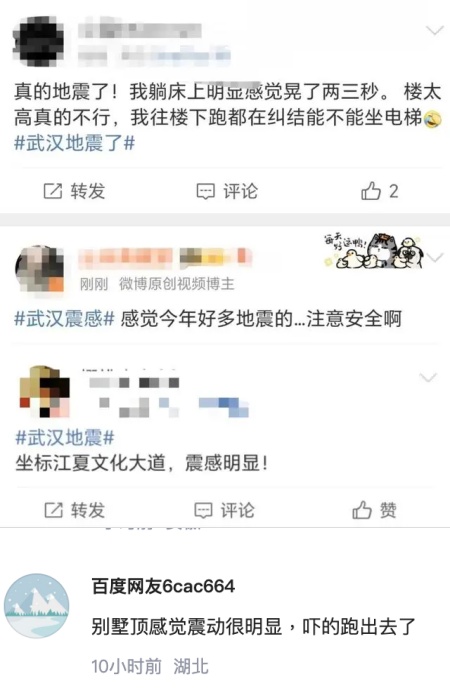Click the third poster's pixelated avatar
This screenshot has width=450, height=690.
click(x=45, y=392)
